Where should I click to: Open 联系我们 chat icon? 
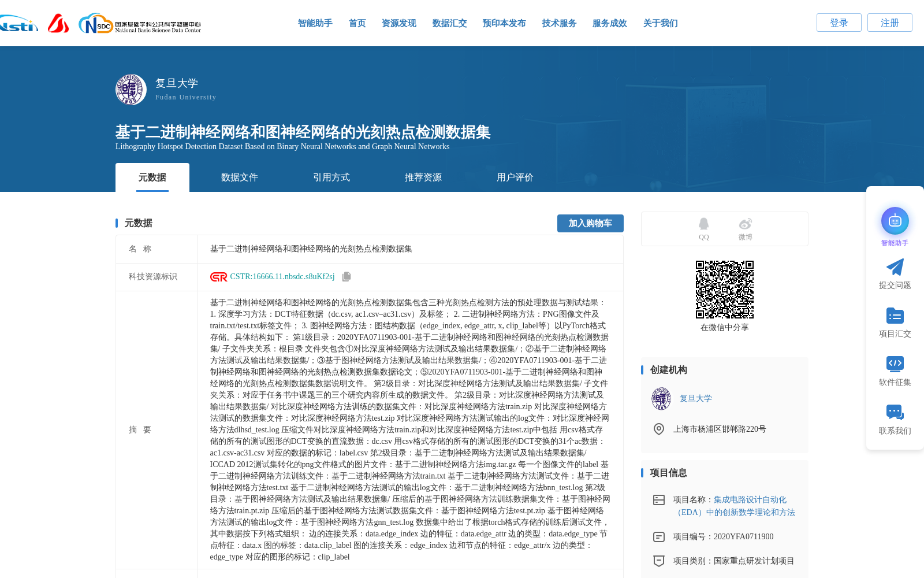coord(895,412)
